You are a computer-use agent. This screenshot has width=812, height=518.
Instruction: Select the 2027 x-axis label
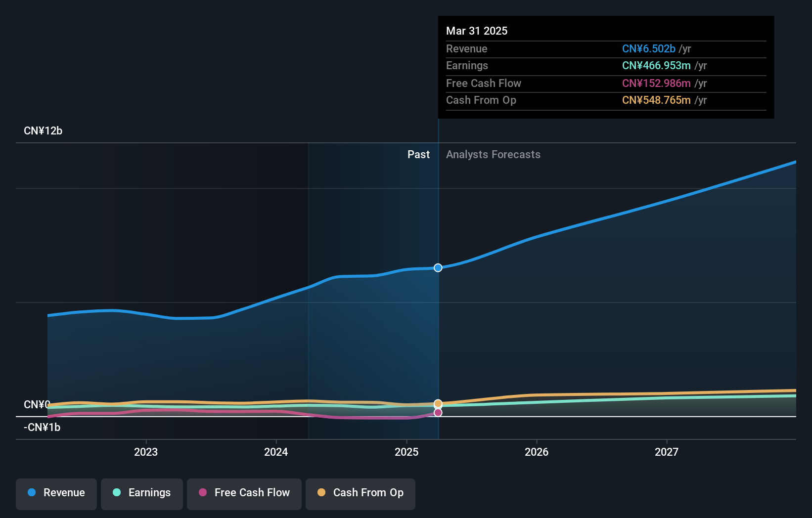click(667, 452)
